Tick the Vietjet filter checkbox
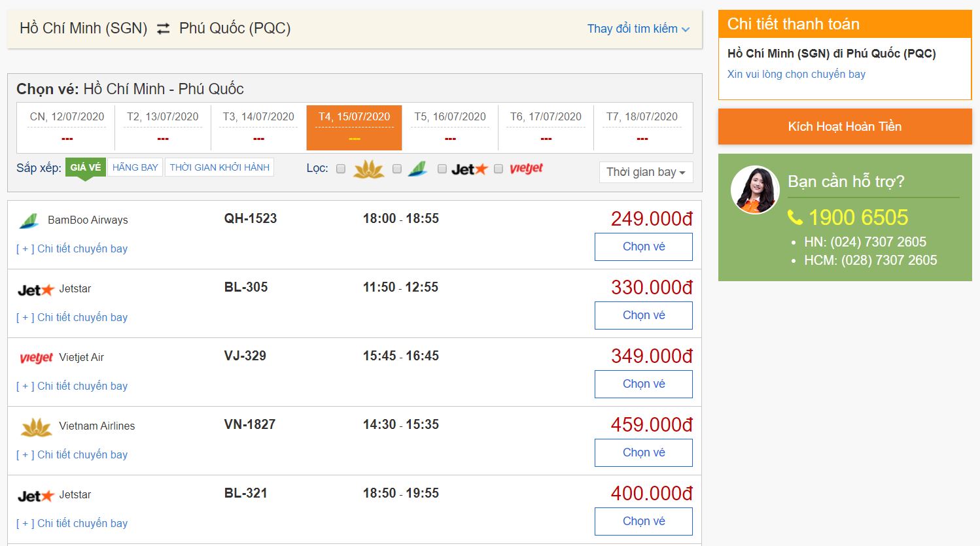This screenshot has height=546, width=980. point(499,169)
